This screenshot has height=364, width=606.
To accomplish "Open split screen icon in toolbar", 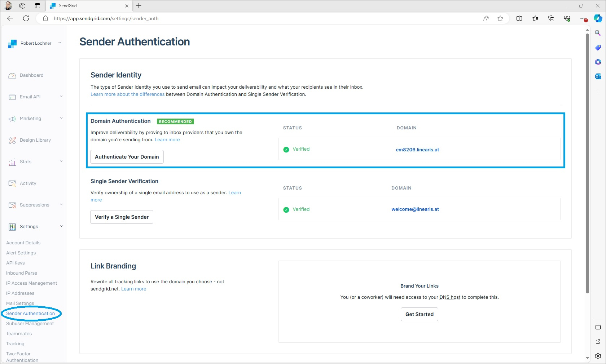I will (x=519, y=18).
